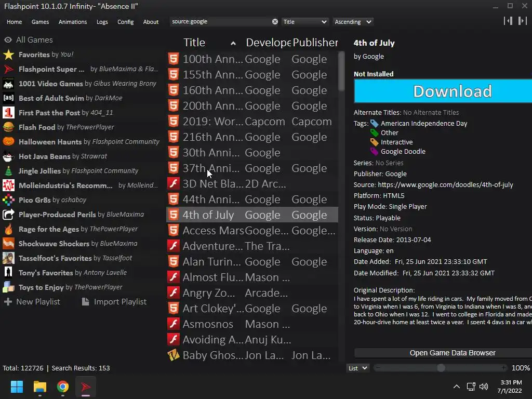Click the American Independence Day tag icon

point(374,124)
